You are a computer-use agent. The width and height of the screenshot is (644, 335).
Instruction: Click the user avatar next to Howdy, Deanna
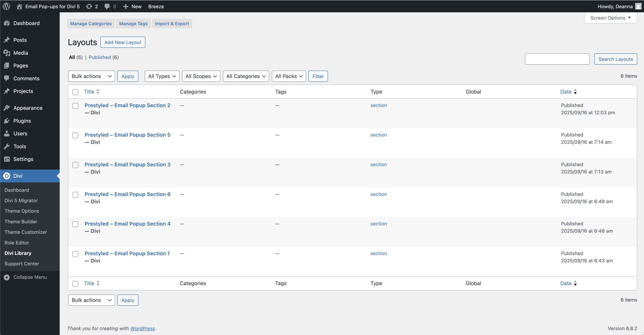(638, 6)
